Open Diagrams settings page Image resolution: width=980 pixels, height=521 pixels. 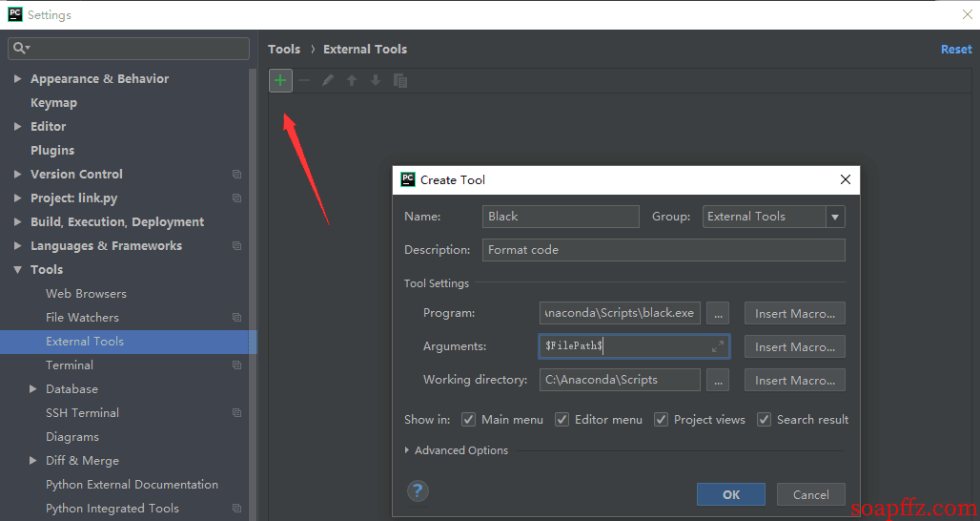click(x=72, y=437)
